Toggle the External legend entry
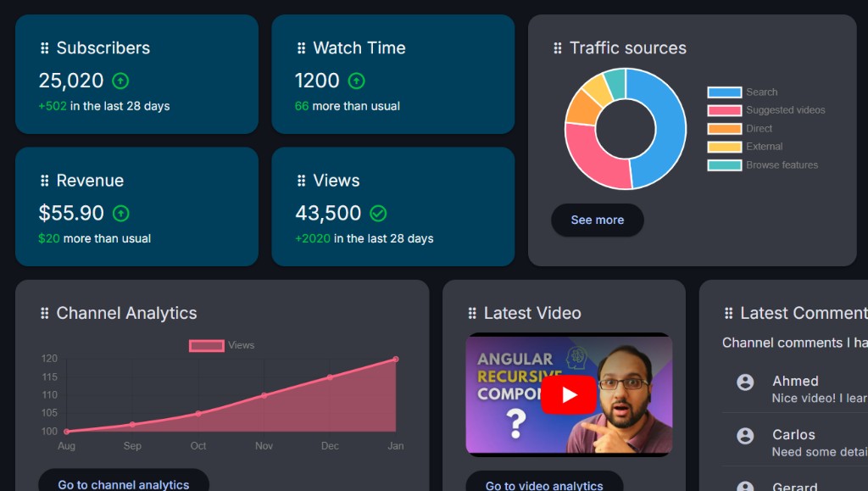This screenshot has width=868, height=491. pos(745,147)
